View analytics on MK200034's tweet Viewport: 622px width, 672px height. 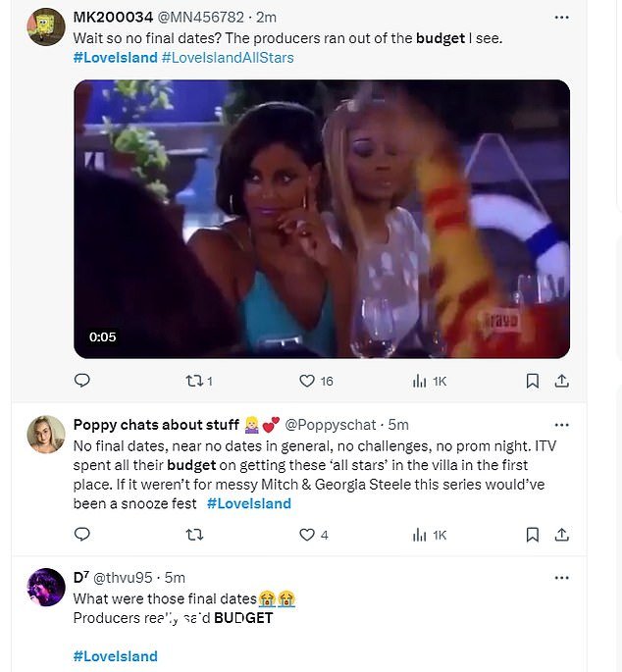(429, 381)
